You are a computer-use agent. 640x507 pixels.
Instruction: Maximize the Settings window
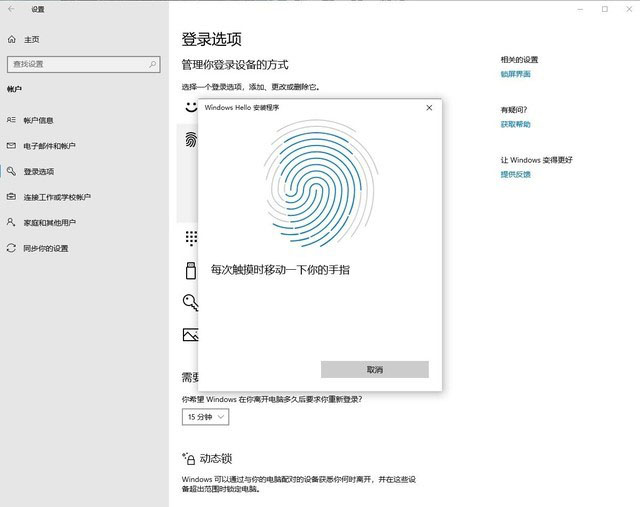pos(604,9)
